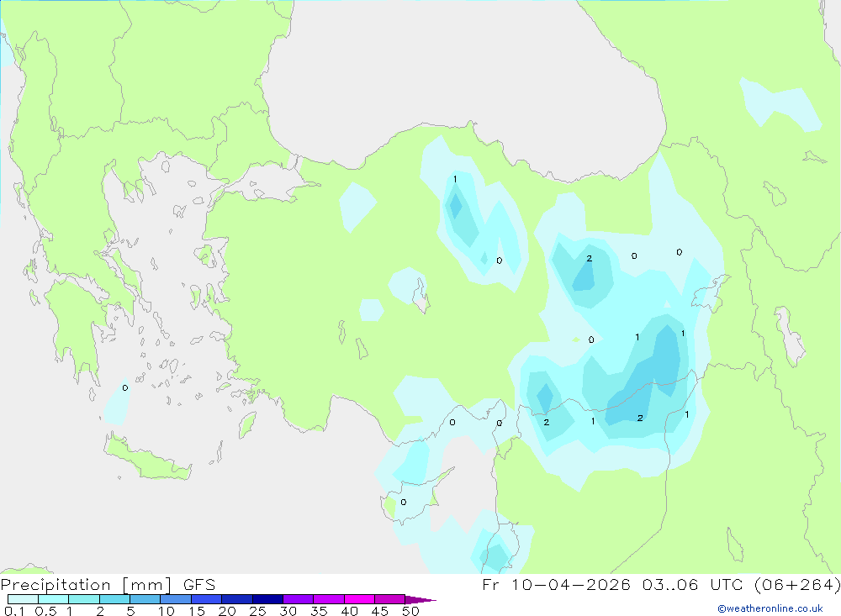Click the "50" legend scale label

tap(410, 611)
